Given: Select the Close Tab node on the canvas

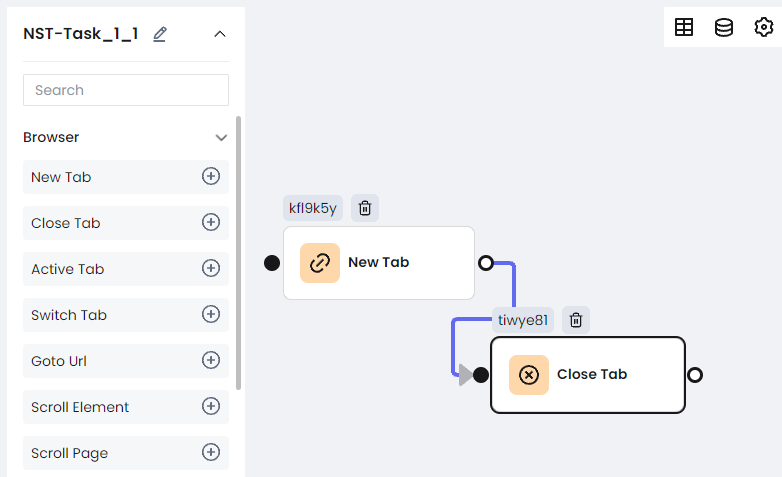Looking at the screenshot, I should point(588,375).
